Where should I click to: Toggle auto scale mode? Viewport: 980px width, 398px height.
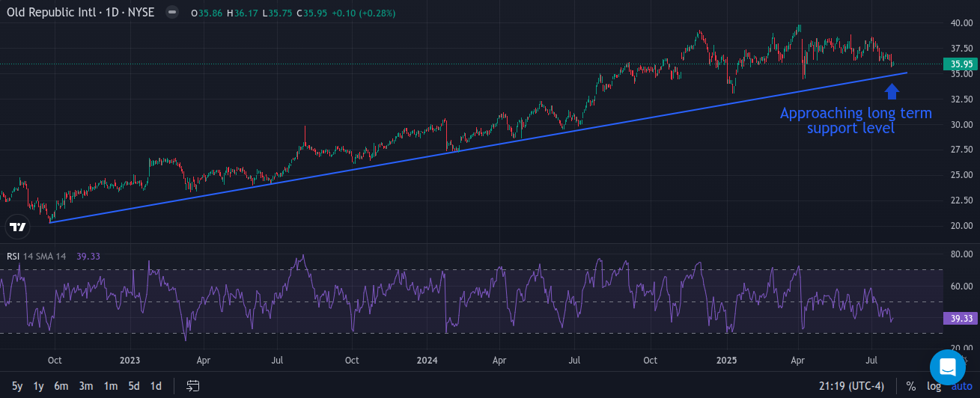pos(961,386)
